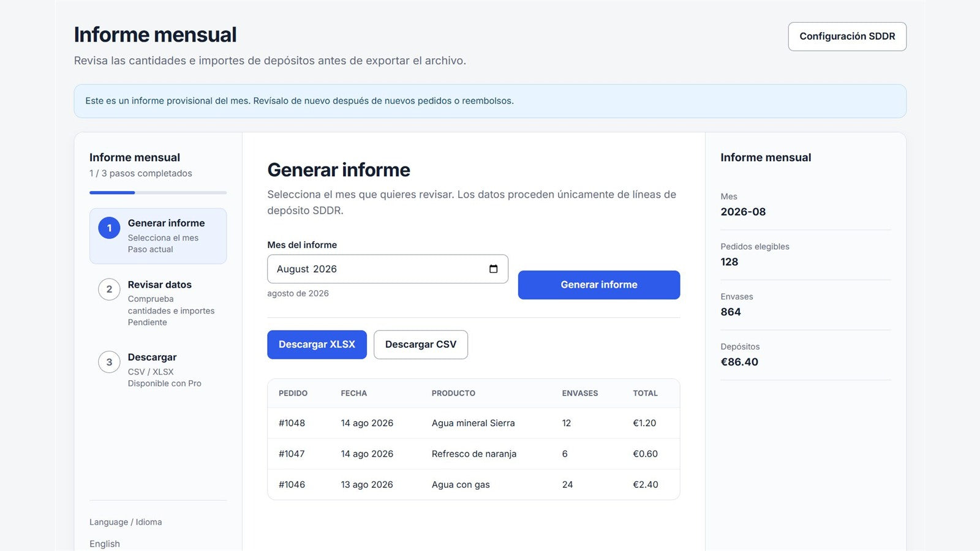Sort table by ENVASES column header
The image size is (980, 551).
coord(580,393)
